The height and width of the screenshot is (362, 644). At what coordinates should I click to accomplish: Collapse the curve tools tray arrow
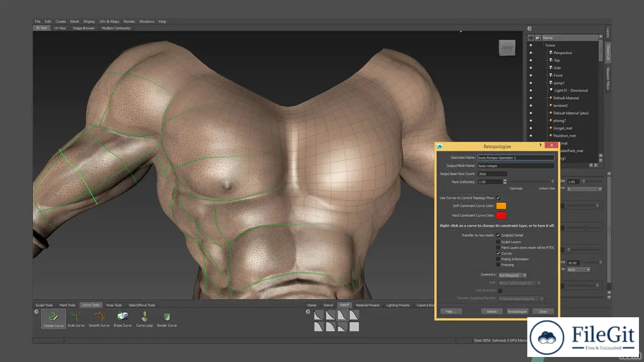[36, 312]
